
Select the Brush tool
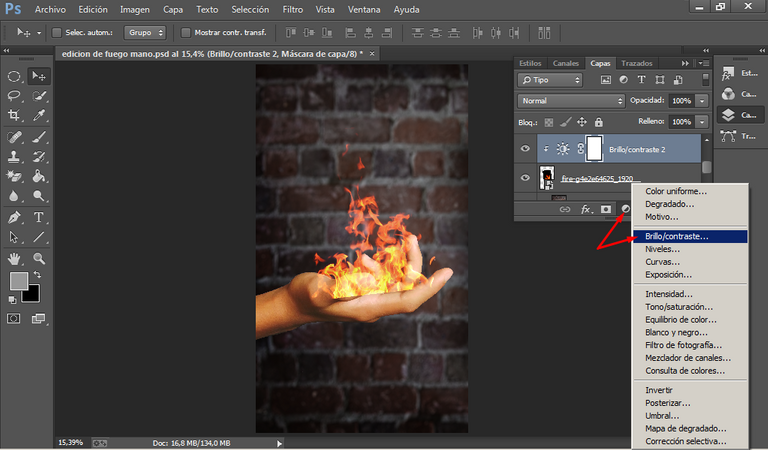pos(39,137)
